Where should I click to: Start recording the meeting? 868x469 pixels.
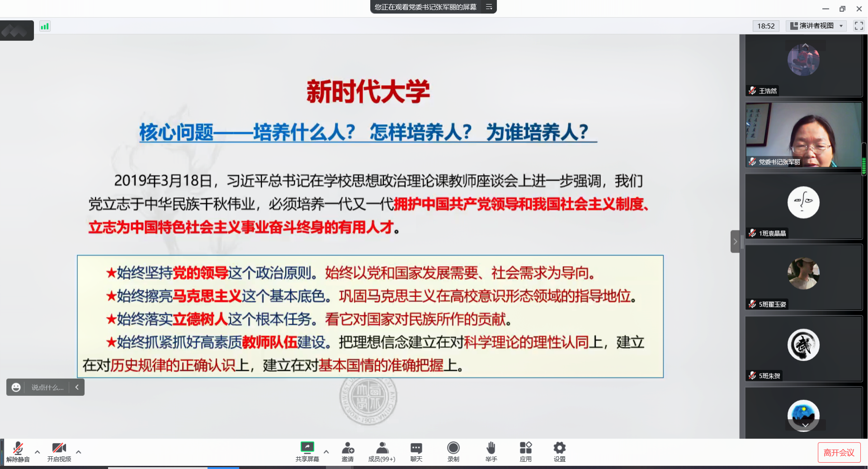click(x=453, y=448)
